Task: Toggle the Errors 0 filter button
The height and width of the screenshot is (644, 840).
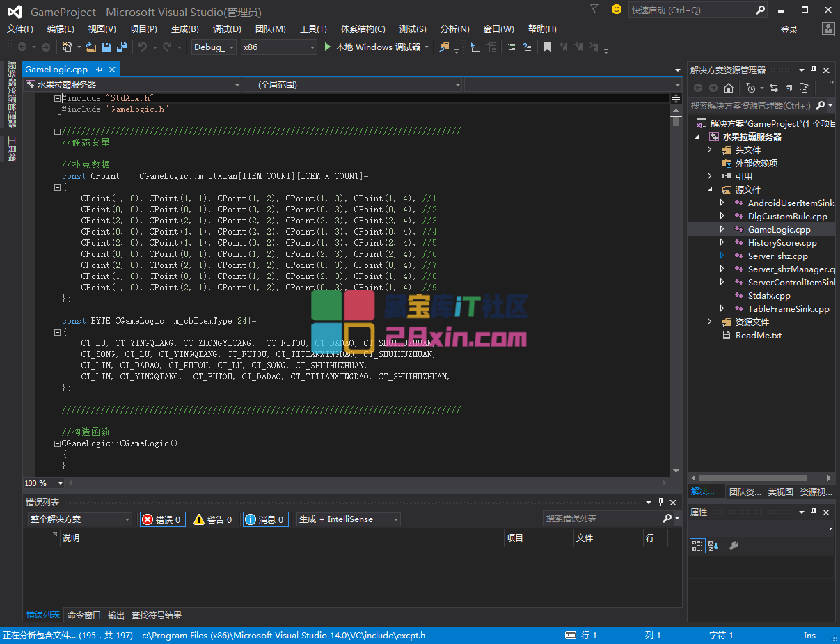Action: tap(162, 519)
